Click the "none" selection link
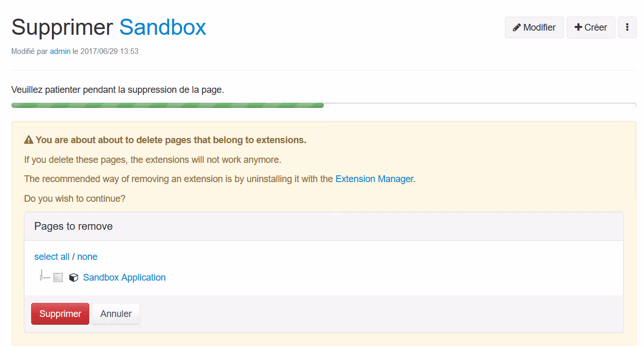 [x=87, y=257]
